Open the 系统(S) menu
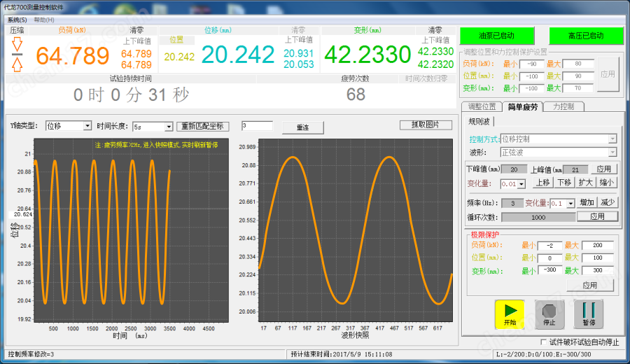This screenshot has height=364, width=630. click(17, 20)
